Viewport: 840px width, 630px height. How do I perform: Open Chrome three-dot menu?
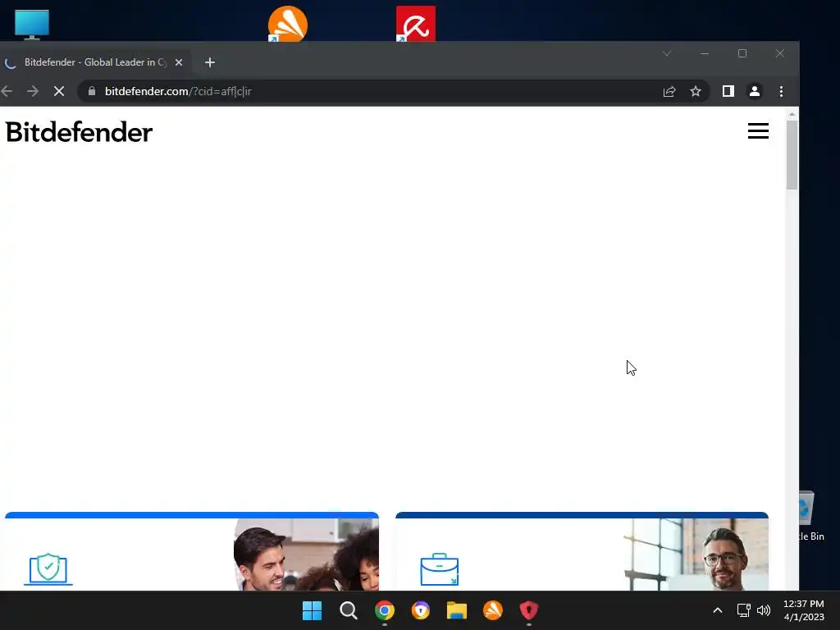pyautogui.click(x=781, y=92)
